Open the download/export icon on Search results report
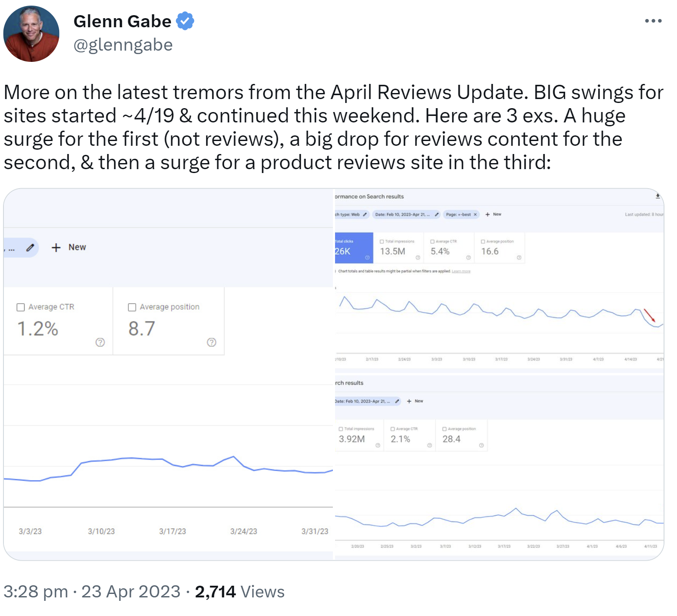 click(x=658, y=196)
